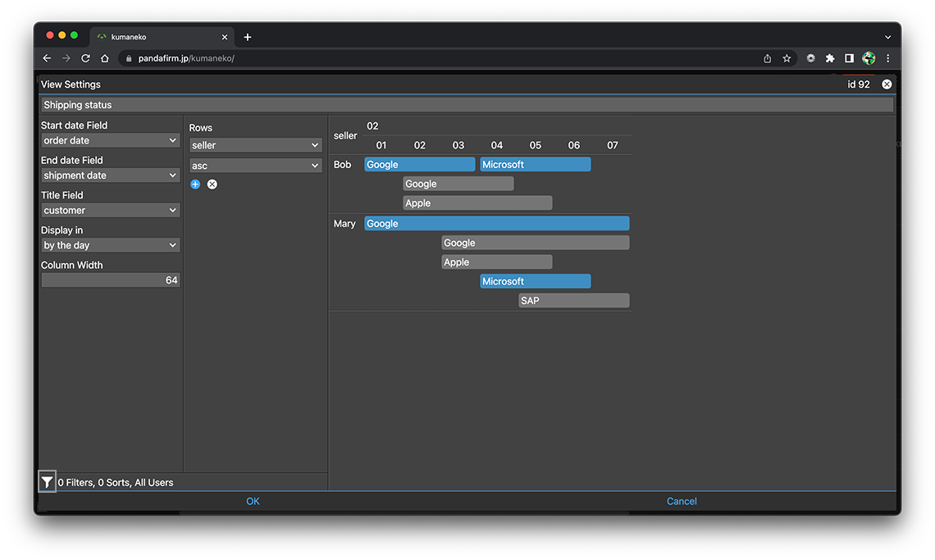
Task: Open the Start date Field dropdown
Action: point(110,141)
